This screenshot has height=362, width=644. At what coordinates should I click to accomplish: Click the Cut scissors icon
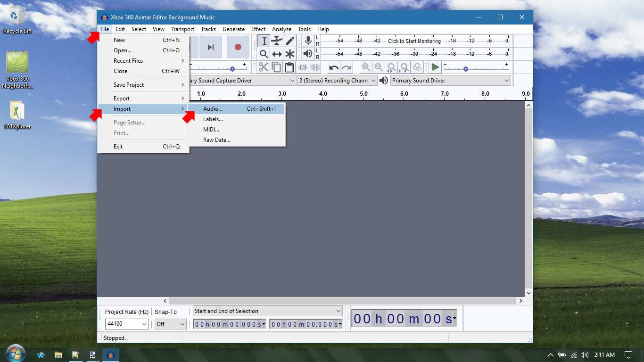tap(264, 67)
